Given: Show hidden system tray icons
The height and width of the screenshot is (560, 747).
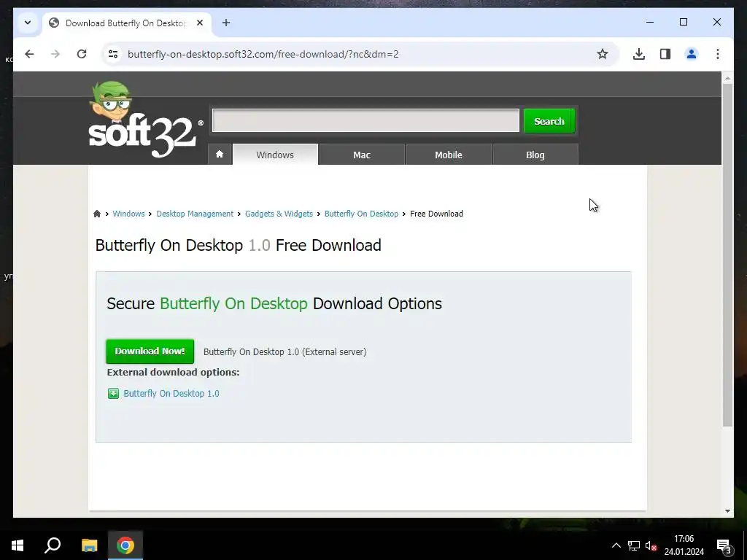Looking at the screenshot, I should [616, 545].
